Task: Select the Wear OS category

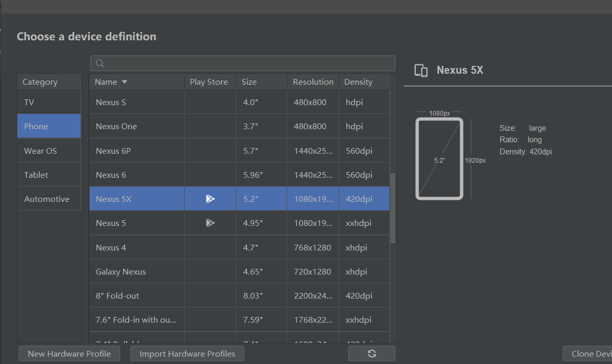Action: (x=49, y=151)
